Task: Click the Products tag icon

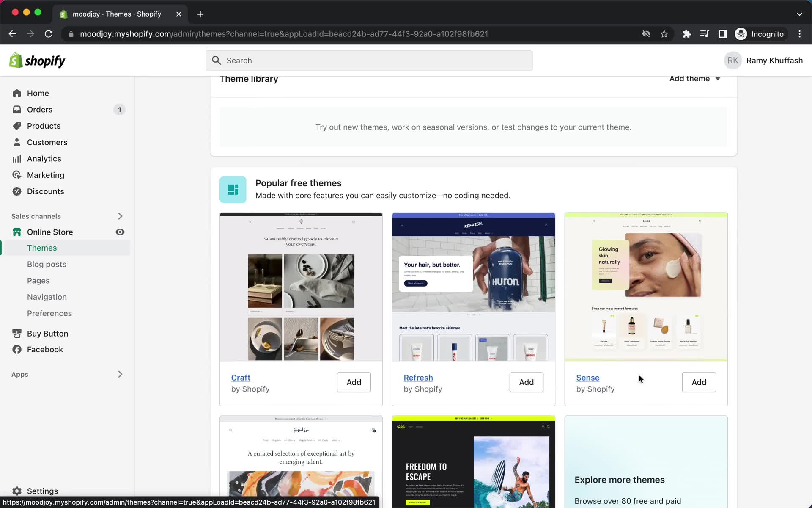Action: [x=17, y=126]
